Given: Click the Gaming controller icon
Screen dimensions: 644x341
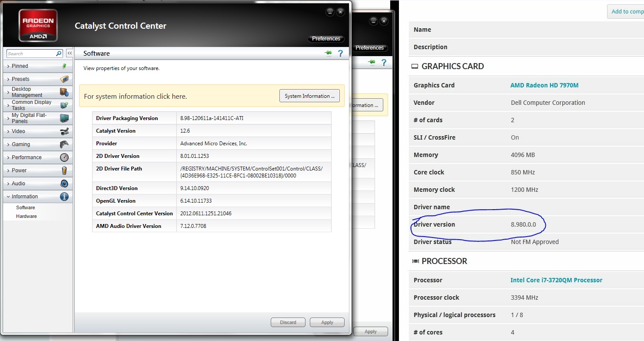Looking at the screenshot, I should 64,144.
